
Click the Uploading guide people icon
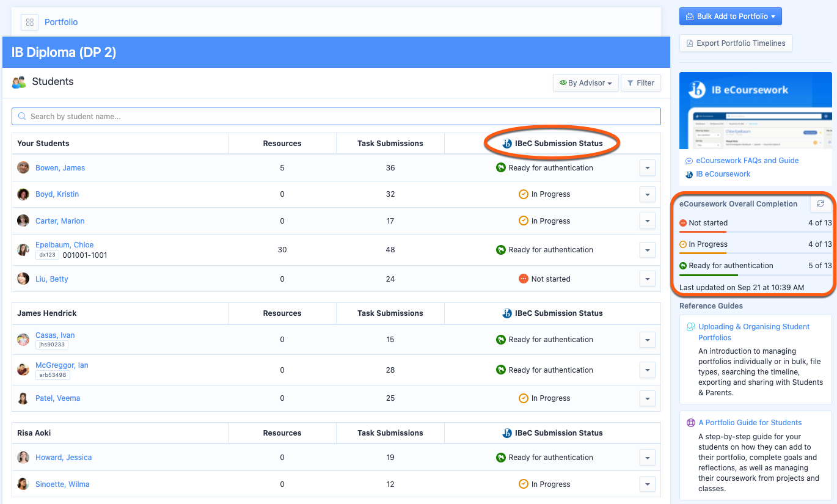(x=691, y=327)
